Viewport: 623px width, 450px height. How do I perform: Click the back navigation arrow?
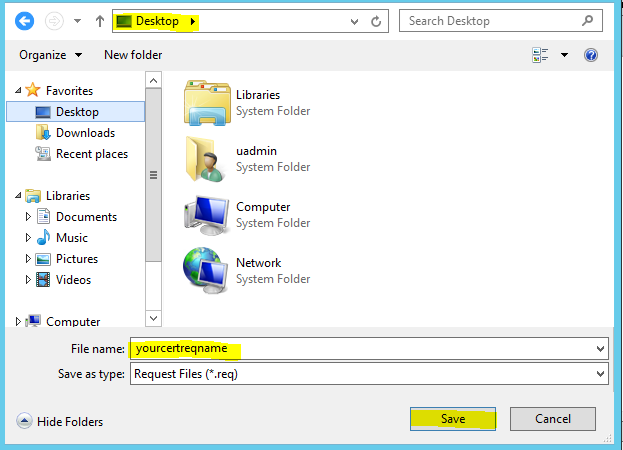(x=23, y=21)
